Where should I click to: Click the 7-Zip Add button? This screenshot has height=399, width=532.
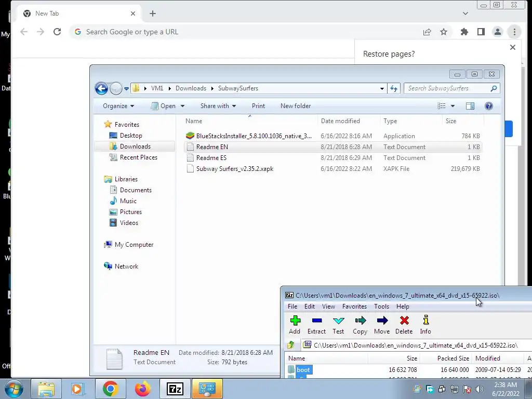tap(295, 325)
